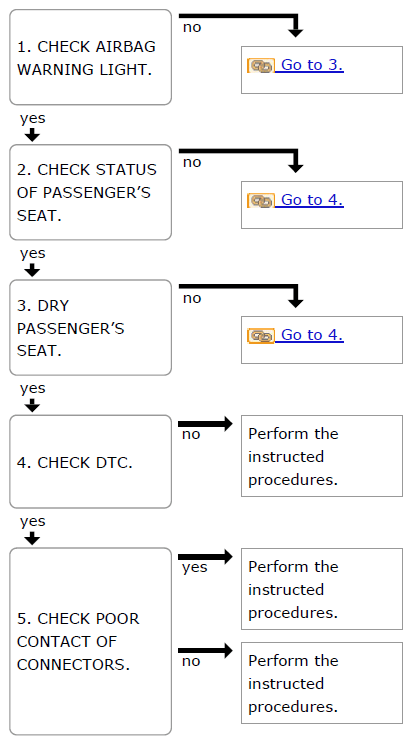Open the "Go to 4." link beside step 3
412x745 pixels.
point(309,335)
